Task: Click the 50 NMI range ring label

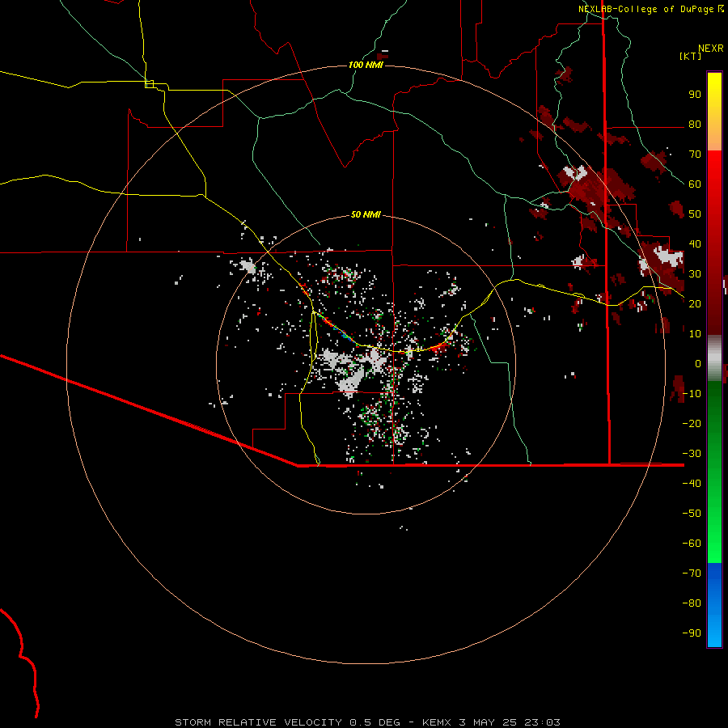Action: pyautogui.click(x=366, y=214)
